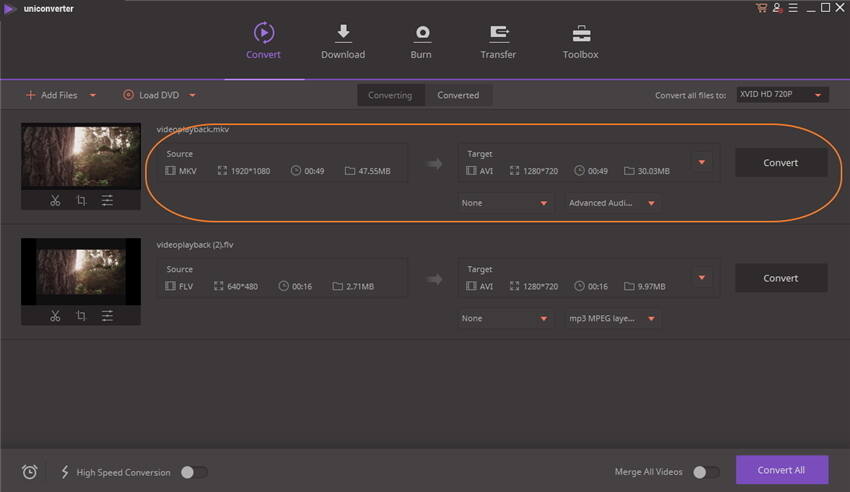850x492 pixels.
Task: Open the XVID HD 720P format dropdown
Action: 782,95
